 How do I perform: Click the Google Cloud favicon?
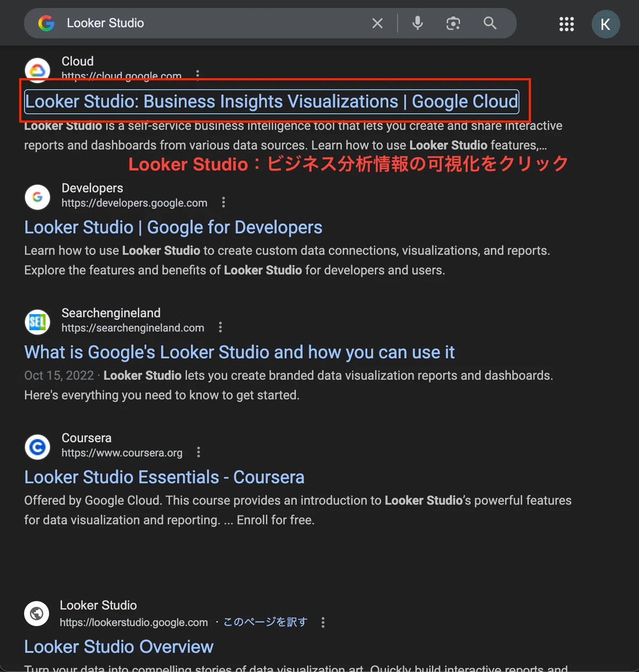pos(37,70)
